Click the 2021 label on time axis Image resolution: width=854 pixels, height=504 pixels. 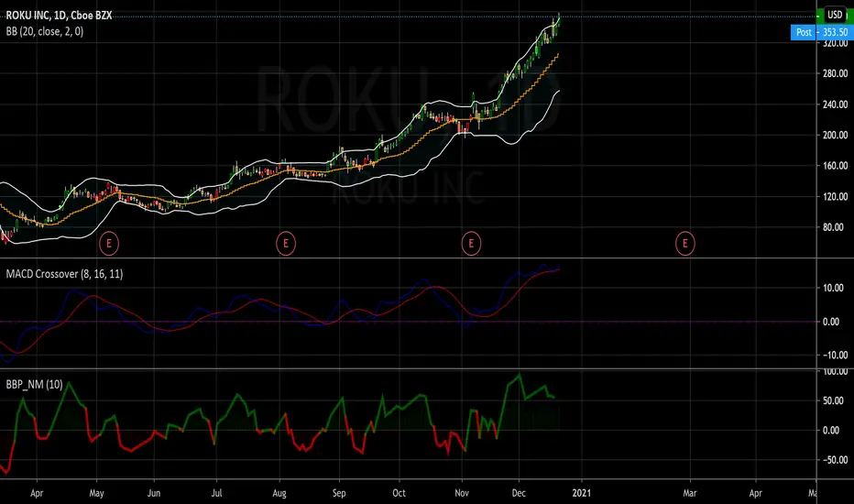[x=581, y=493]
